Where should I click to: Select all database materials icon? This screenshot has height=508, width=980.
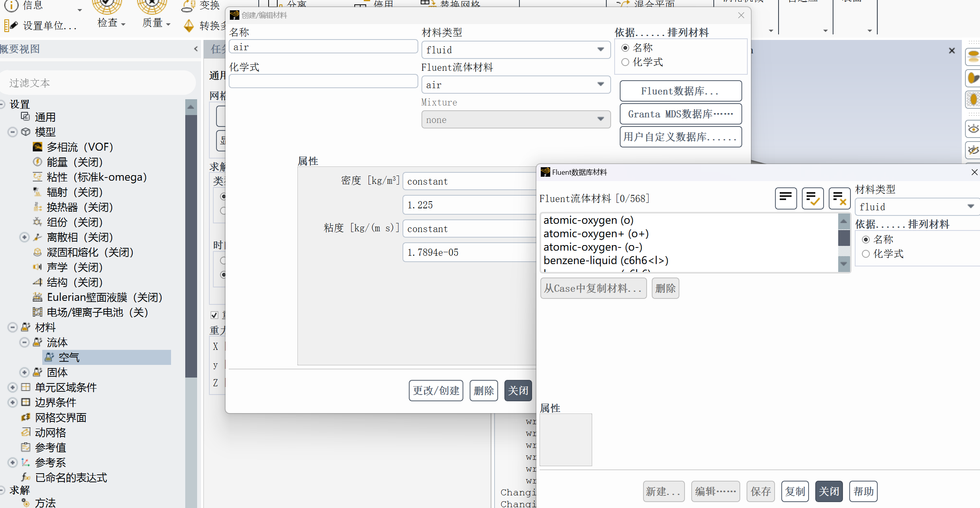813,198
